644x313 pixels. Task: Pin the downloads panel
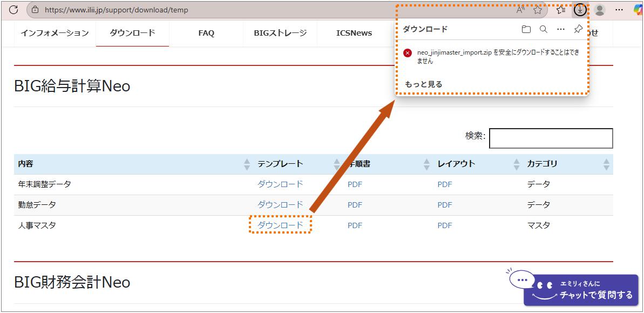pyautogui.click(x=578, y=29)
